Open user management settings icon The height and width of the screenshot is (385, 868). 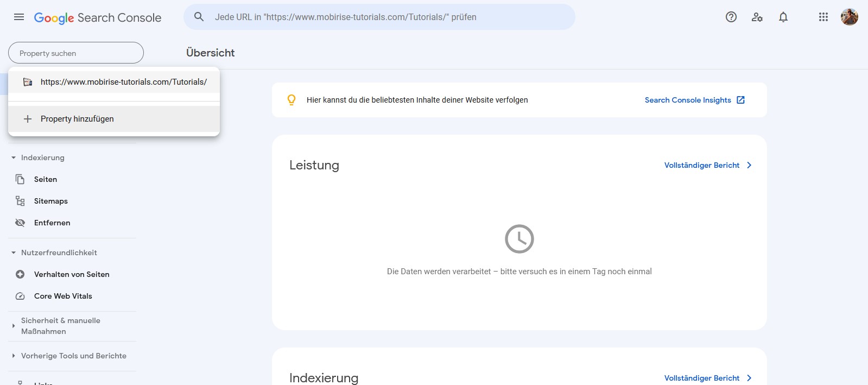pos(757,17)
